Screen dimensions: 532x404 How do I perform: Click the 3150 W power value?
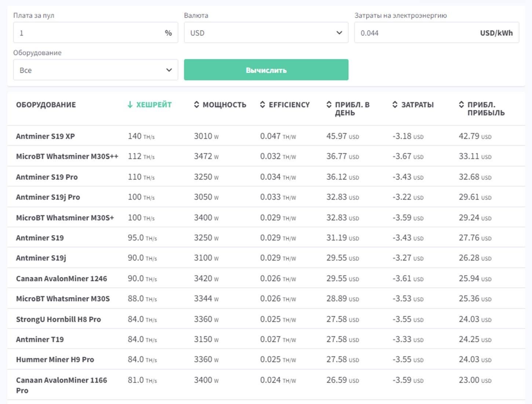tap(206, 339)
